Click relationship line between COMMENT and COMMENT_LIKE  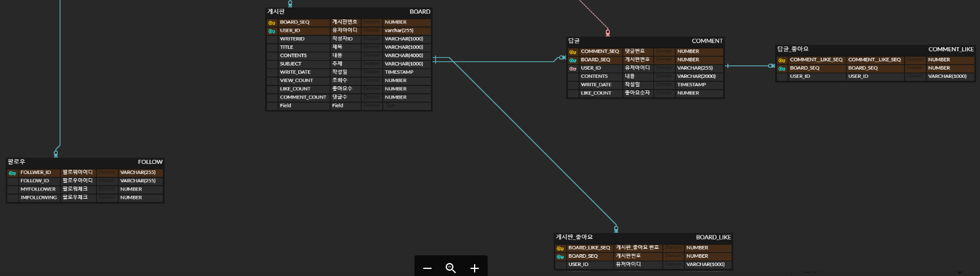(750, 66)
